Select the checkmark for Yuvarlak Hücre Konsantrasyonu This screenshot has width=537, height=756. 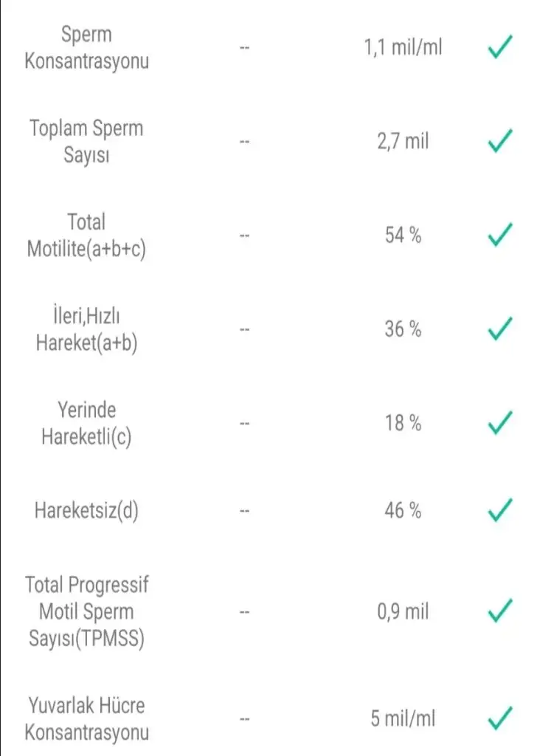tap(500, 718)
